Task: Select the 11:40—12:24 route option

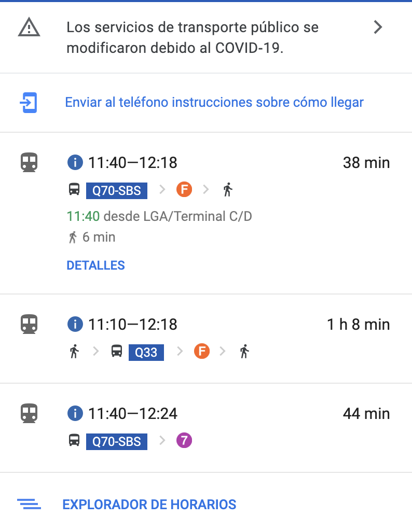Action: click(206, 428)
